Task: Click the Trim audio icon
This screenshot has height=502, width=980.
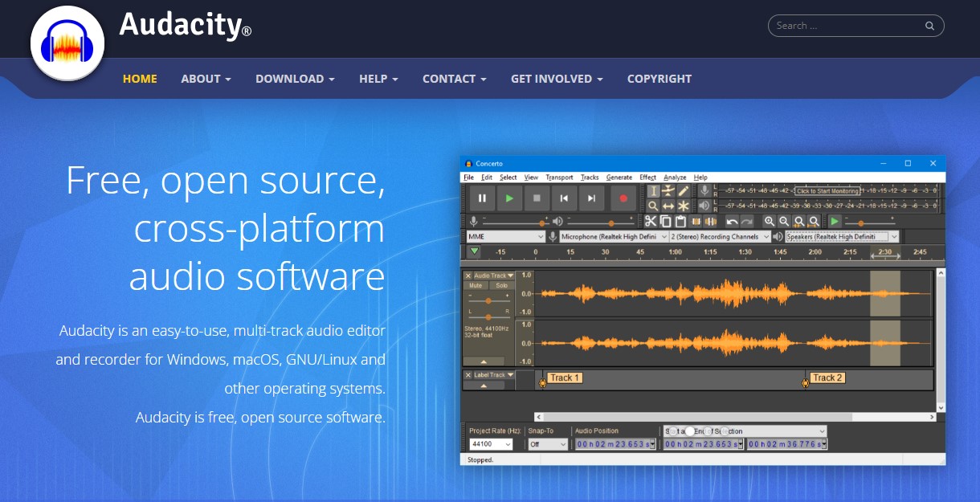Action: coord(696,222)
